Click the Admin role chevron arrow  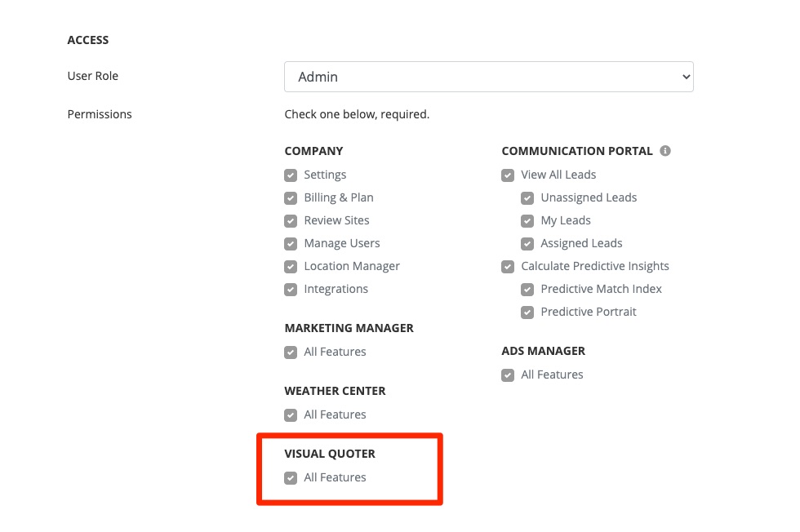click(685, 77)
